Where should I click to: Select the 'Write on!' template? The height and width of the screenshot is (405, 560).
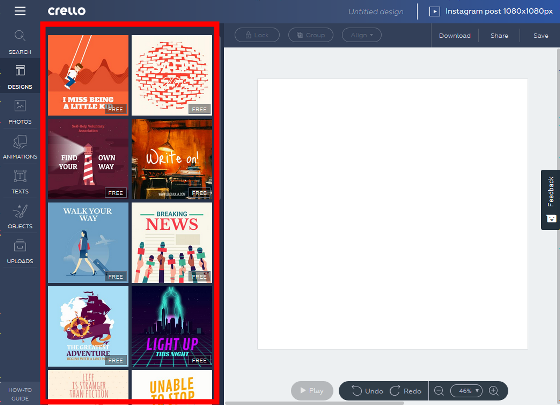[172, 159]
